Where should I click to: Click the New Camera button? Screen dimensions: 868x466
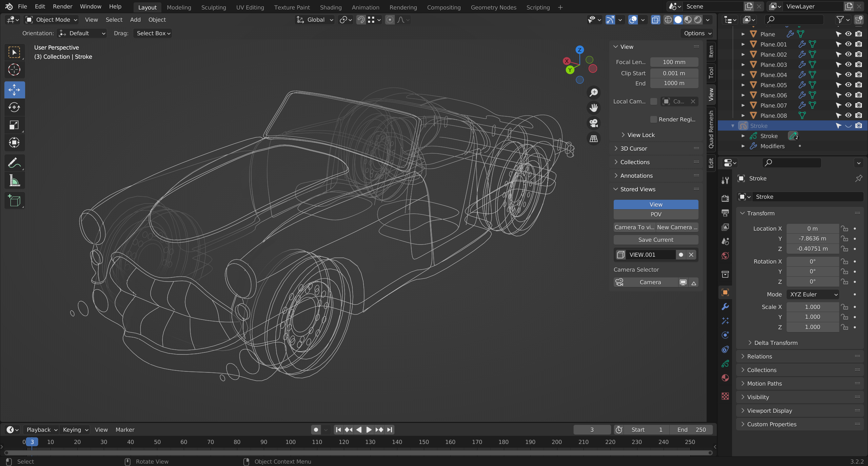coord(677,227)
